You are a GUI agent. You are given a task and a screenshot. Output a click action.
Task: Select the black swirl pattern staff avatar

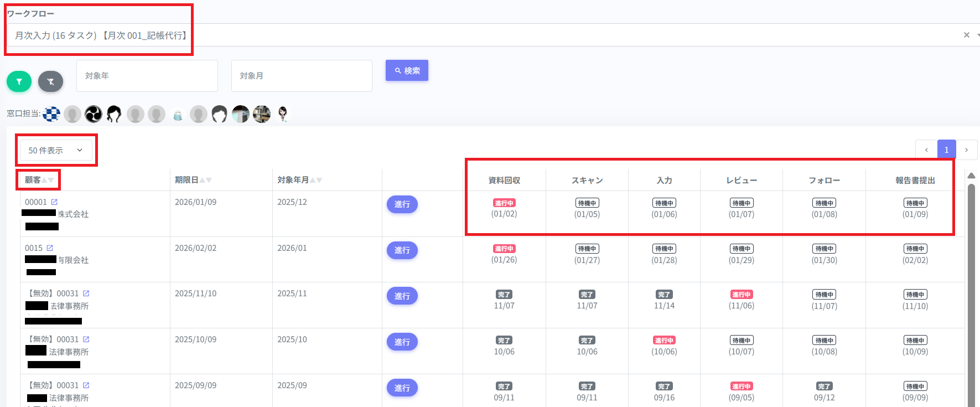pos(94,114)
